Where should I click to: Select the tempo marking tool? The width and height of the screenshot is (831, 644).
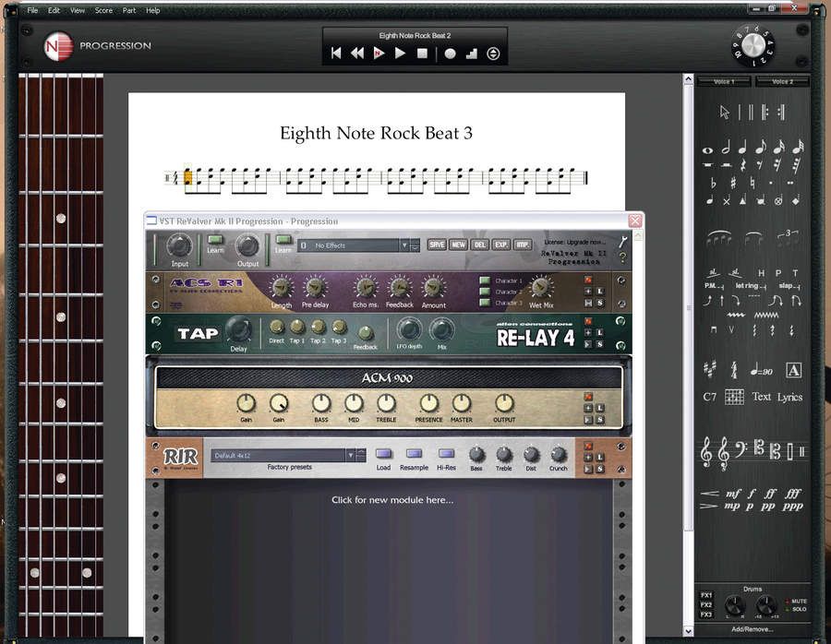tap(762, 371)
